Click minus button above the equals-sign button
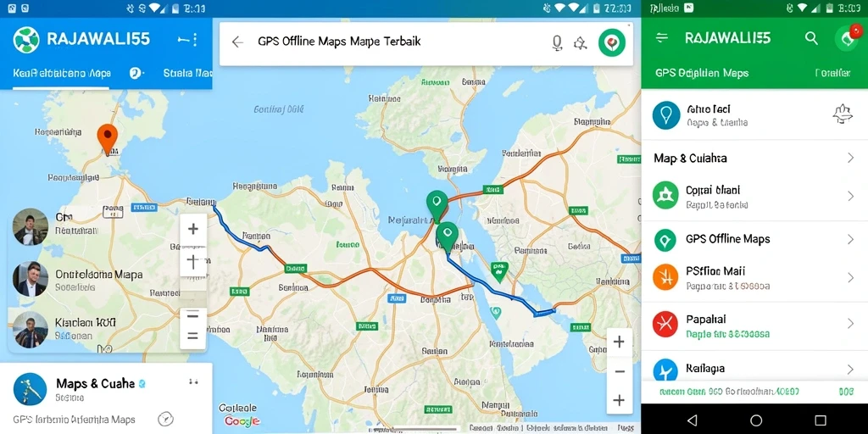Screen dimensions: 868x434 pyautogui.click(x=193, y=315)
